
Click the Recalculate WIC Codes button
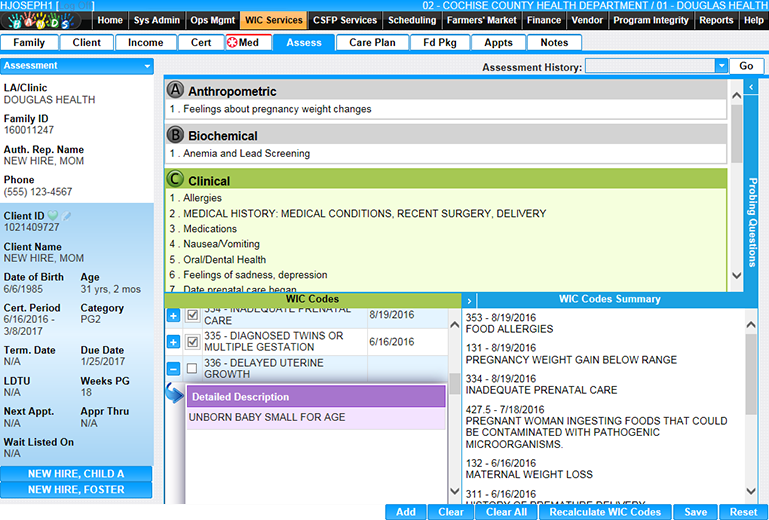click(x=605, y=512)
